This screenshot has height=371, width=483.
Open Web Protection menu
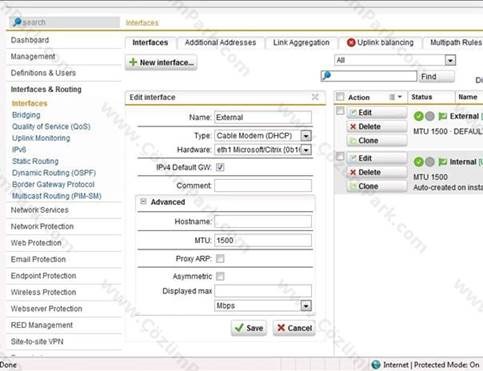[36, 243]
